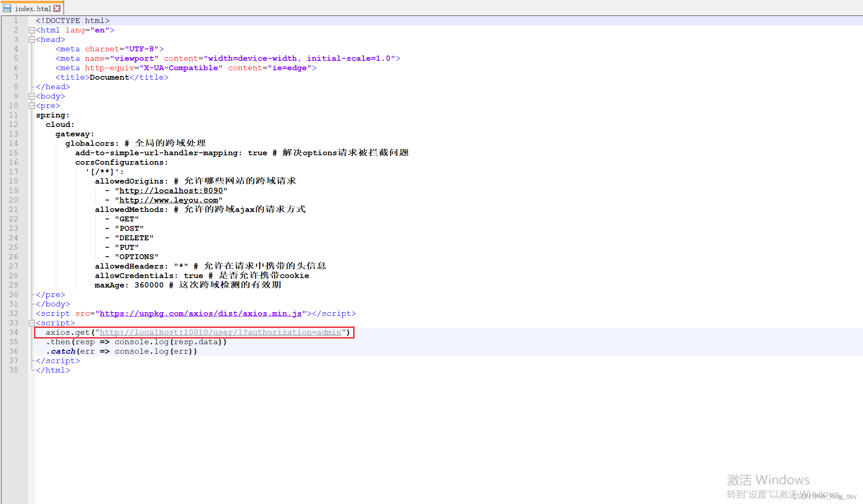Click line number 34 in the gutter

pyautogui.click(x=14, y=332)
